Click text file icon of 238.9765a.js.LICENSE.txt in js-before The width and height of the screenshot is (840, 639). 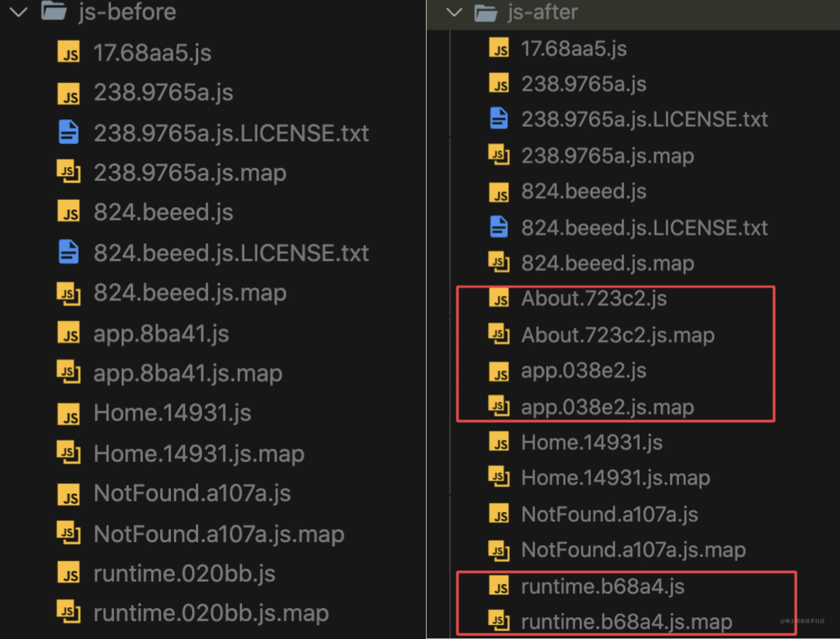[x=69, y=132]
